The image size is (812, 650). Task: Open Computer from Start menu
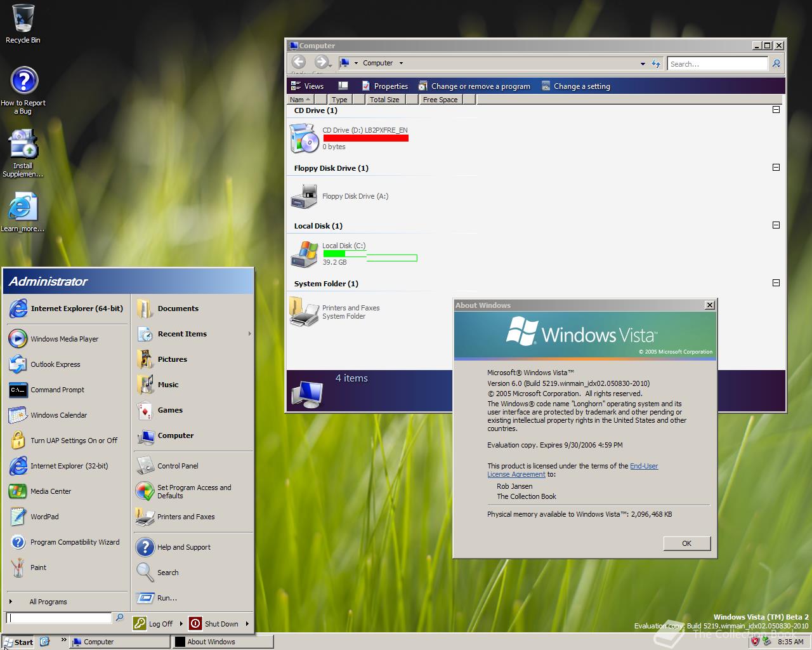pos(193,435)
